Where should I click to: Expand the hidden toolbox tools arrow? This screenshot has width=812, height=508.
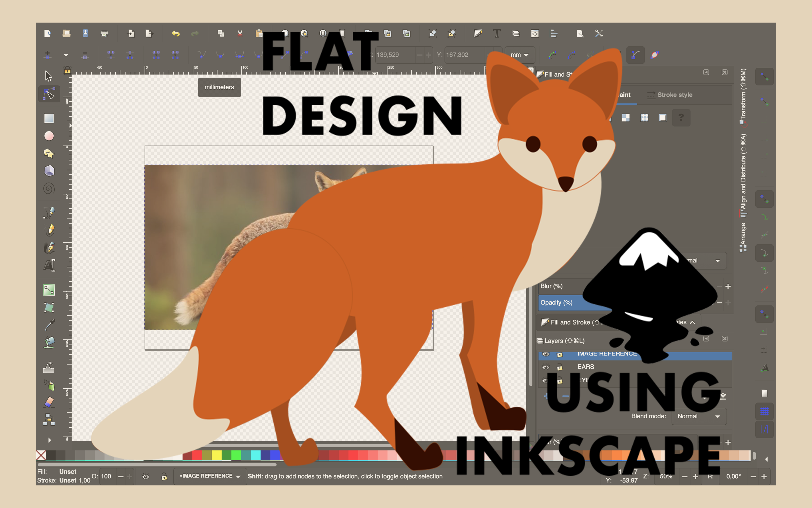pos(50,440)
